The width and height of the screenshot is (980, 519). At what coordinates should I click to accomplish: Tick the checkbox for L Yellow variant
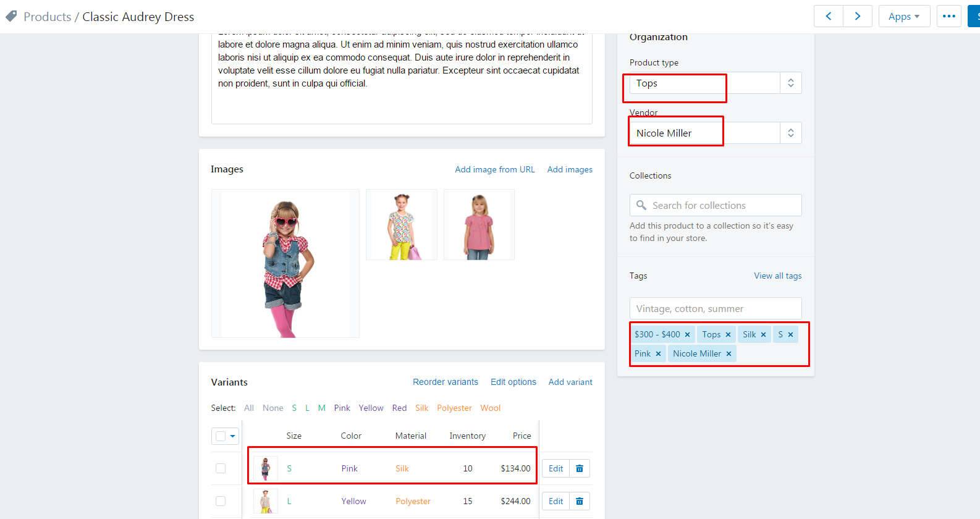point(221,501)
